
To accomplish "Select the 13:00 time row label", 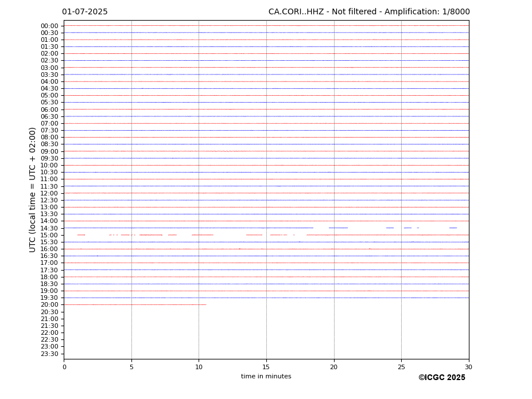I will point(49,208).
